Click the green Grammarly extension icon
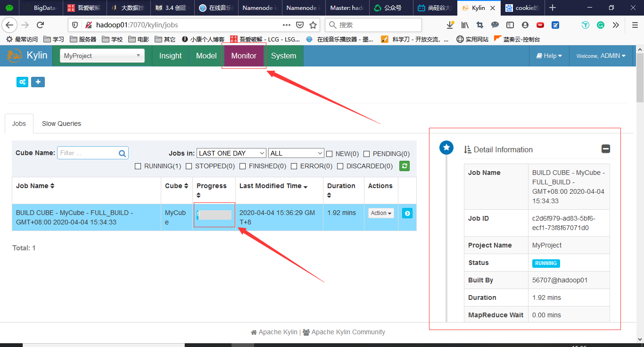644x347 pixels. point(601,25)
